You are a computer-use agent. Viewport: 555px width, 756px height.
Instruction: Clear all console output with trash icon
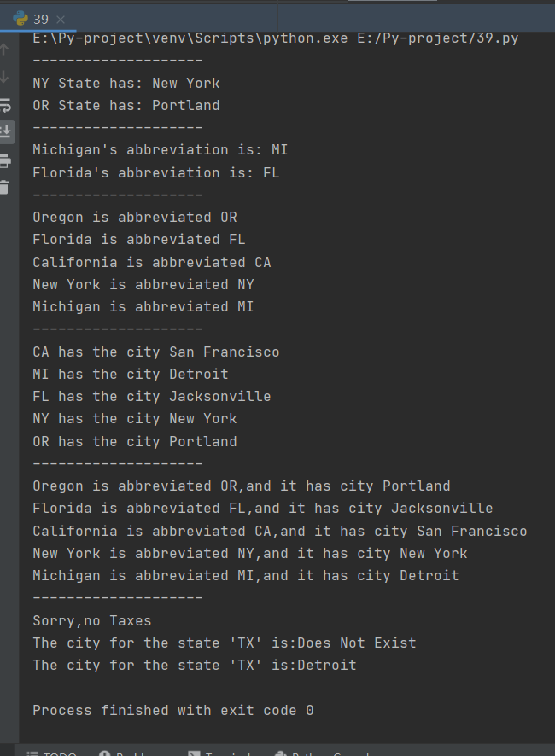[6, 187]
